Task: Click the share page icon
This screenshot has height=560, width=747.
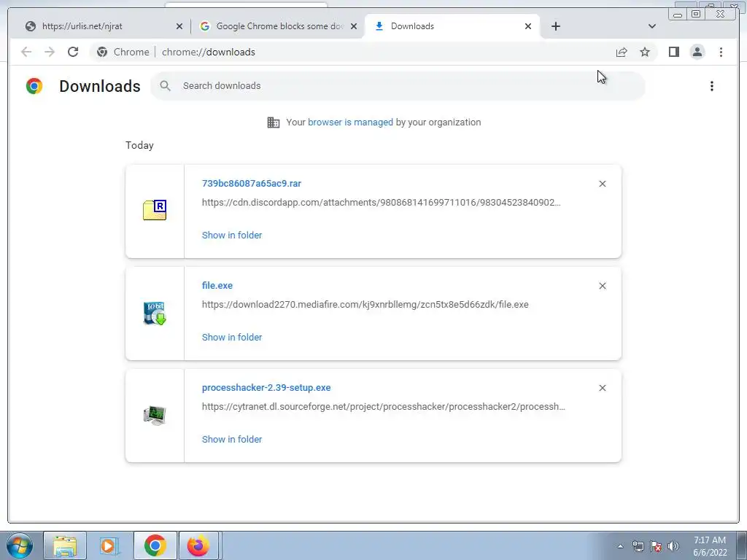Action: pyautogui.click(x=622, y=52)
